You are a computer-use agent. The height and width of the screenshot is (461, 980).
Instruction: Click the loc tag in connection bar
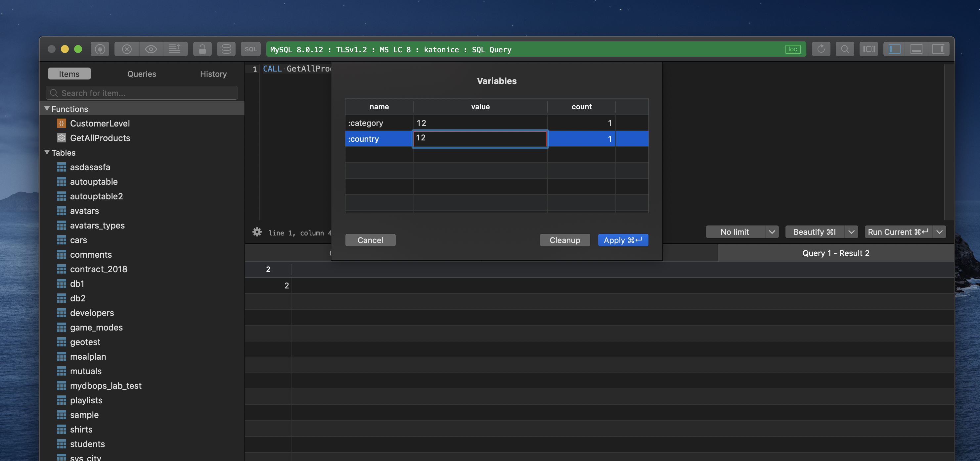[793, 49]
